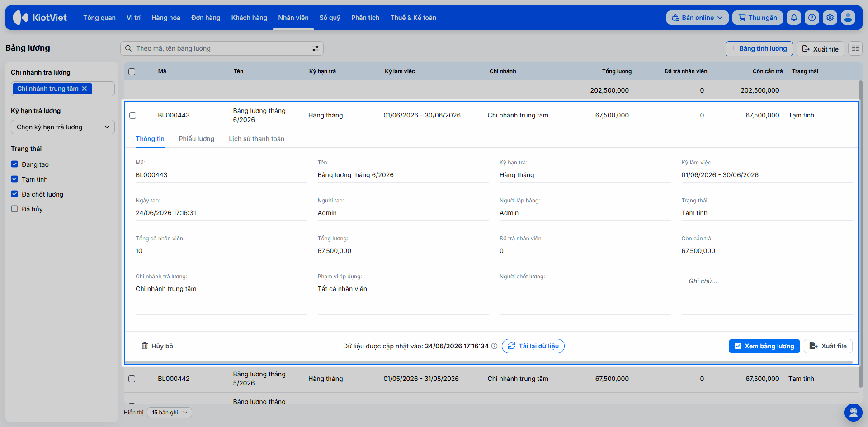Tick the checkbox for row BL000443

[133, 115]
